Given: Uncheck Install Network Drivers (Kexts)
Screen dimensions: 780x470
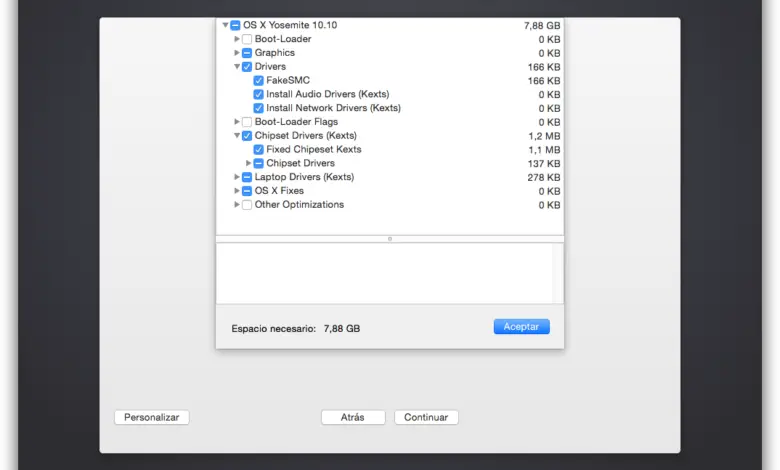Looking at the screenshot, I should pos(258,108).
